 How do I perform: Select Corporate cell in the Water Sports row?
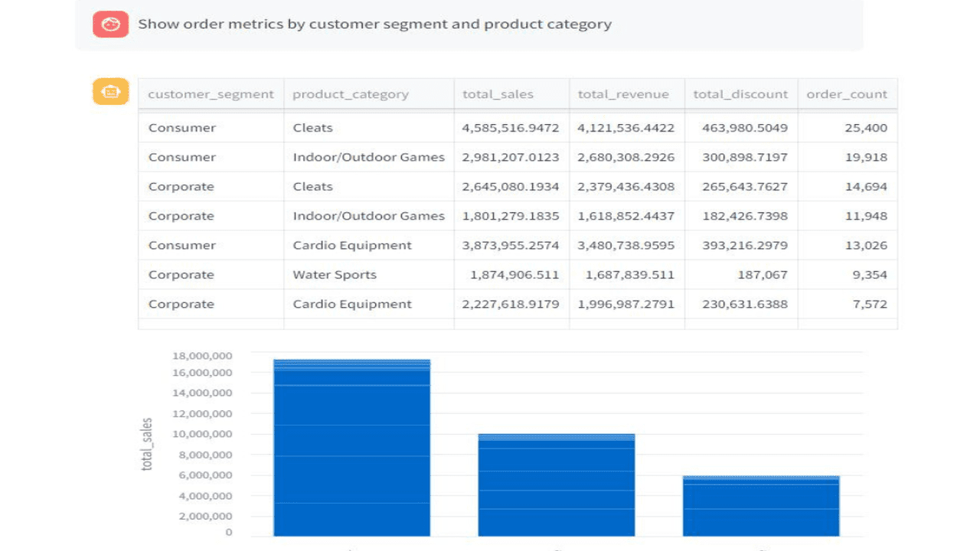click(181, 275)
